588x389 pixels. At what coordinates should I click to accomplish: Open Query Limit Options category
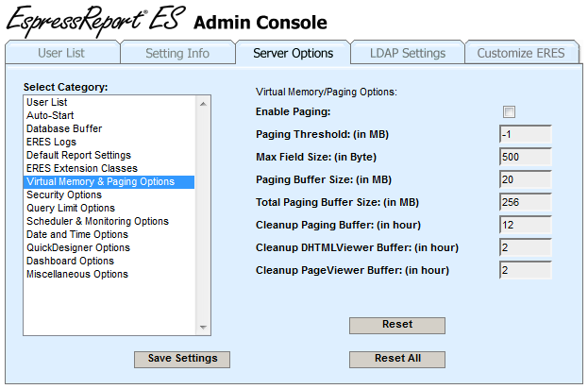coord(109,208)
